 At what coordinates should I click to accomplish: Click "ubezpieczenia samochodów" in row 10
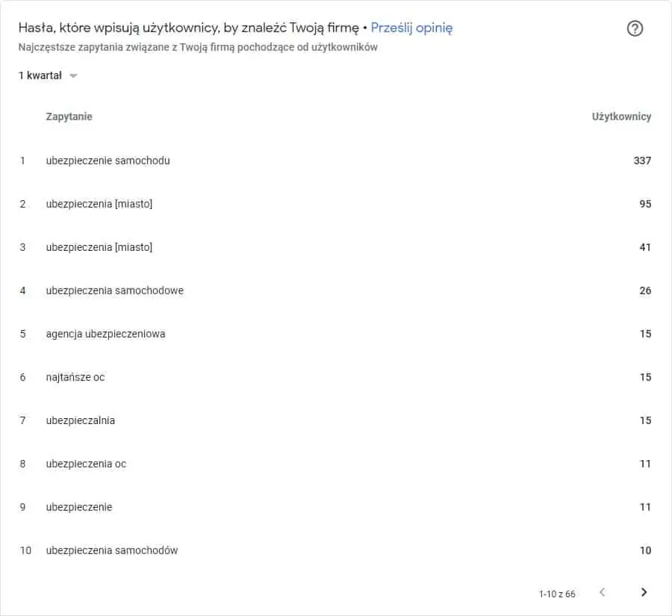coord(111,550)
